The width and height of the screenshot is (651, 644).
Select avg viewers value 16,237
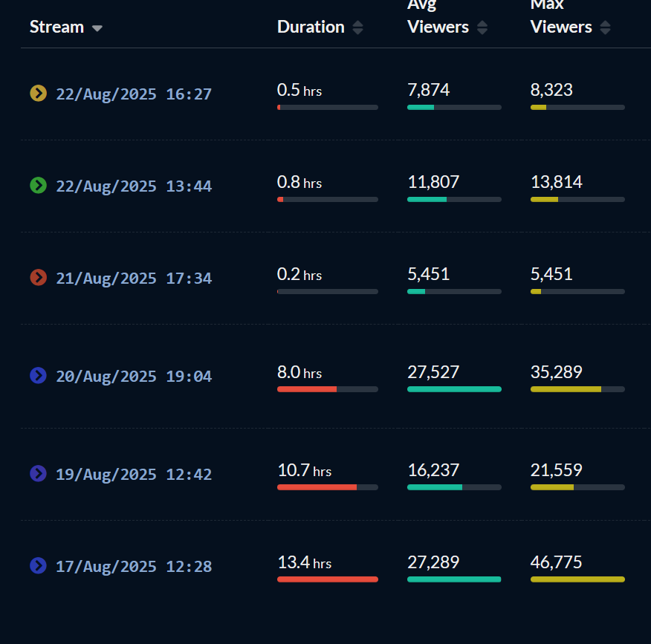[x=433, y=470]
